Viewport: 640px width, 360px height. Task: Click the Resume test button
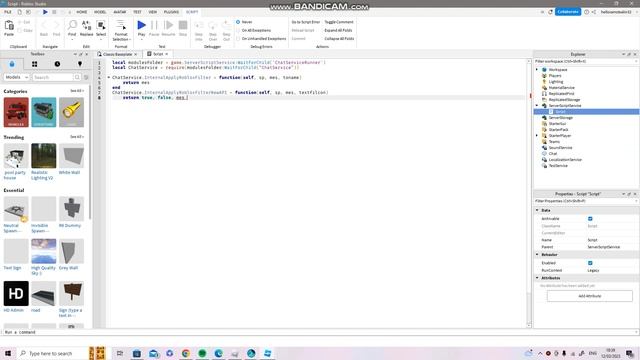tap(168, 25)
